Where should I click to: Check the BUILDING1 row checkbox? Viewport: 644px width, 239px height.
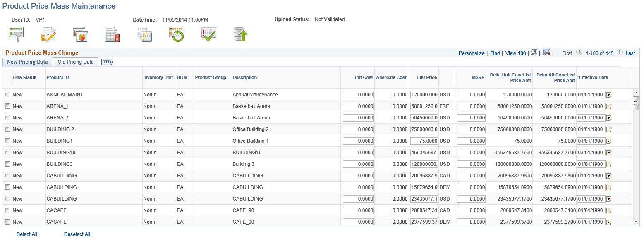7,141
